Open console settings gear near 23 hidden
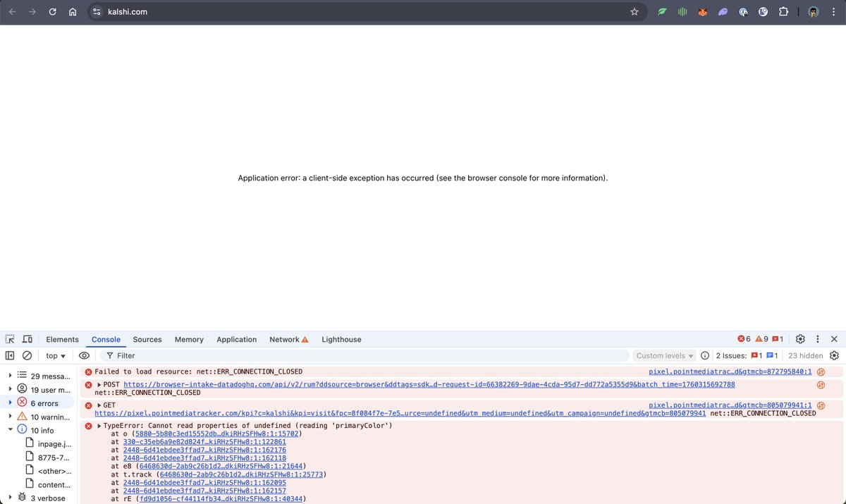Screen dimensions: 846x504 [834, 356]
